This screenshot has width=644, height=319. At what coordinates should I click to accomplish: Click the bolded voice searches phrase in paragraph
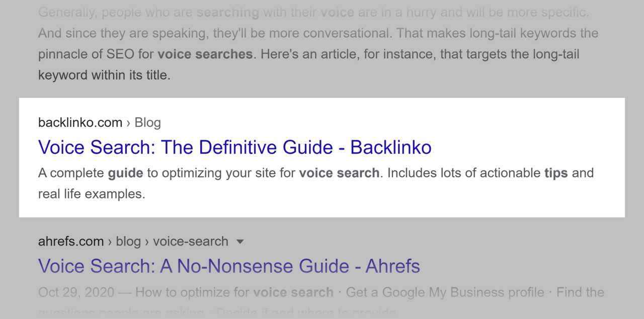pos(205,54)
